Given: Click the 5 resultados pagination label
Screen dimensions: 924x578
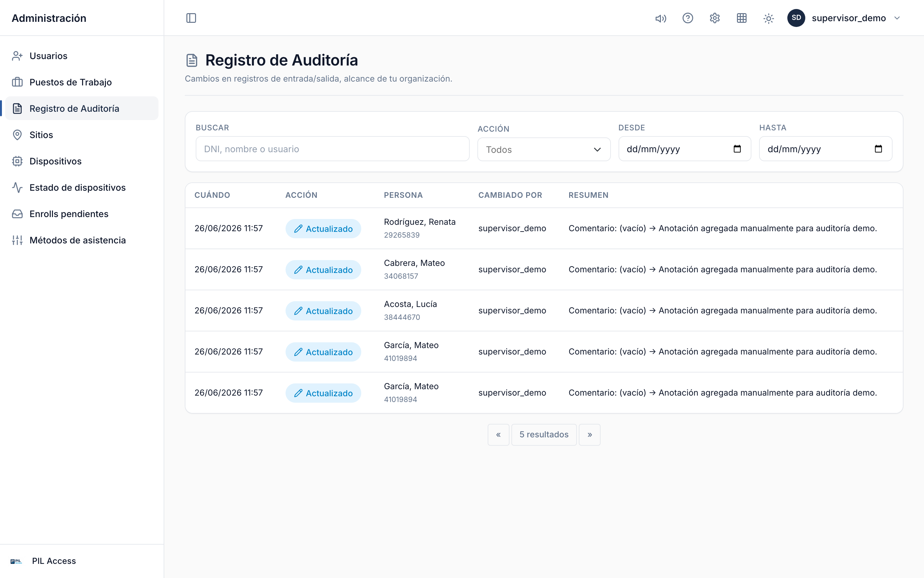Looking at the screenshot, I should click(x=544, y=435).
